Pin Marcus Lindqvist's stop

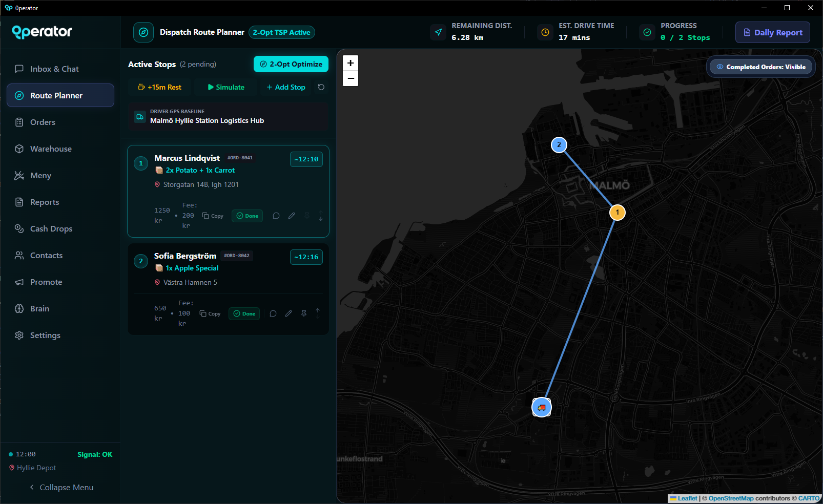[307, 216]
